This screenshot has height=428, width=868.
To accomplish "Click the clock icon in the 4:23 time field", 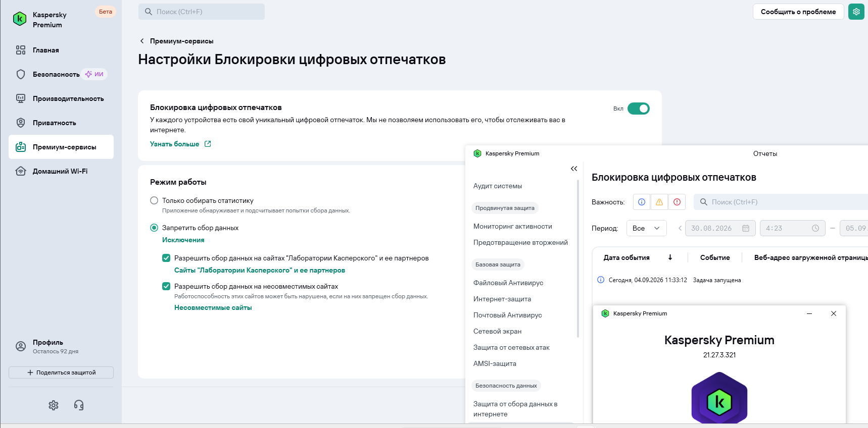I will click(x=815, y=228).
